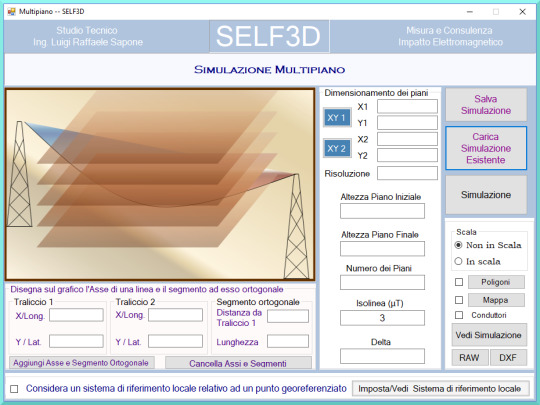Image resolution: width=540 pixels, height=405 pixels.
Task: Start the Simulazione button
Action: [x=486, y=195]
